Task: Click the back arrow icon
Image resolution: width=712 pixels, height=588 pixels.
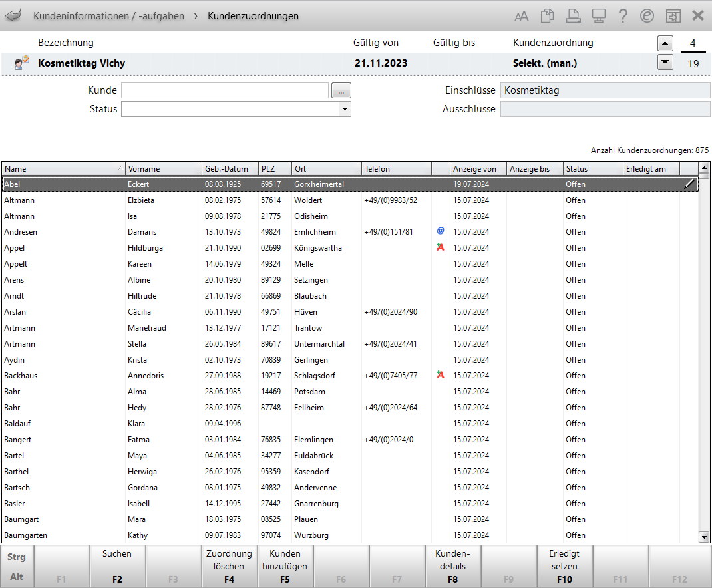Action: coord(13,15)
